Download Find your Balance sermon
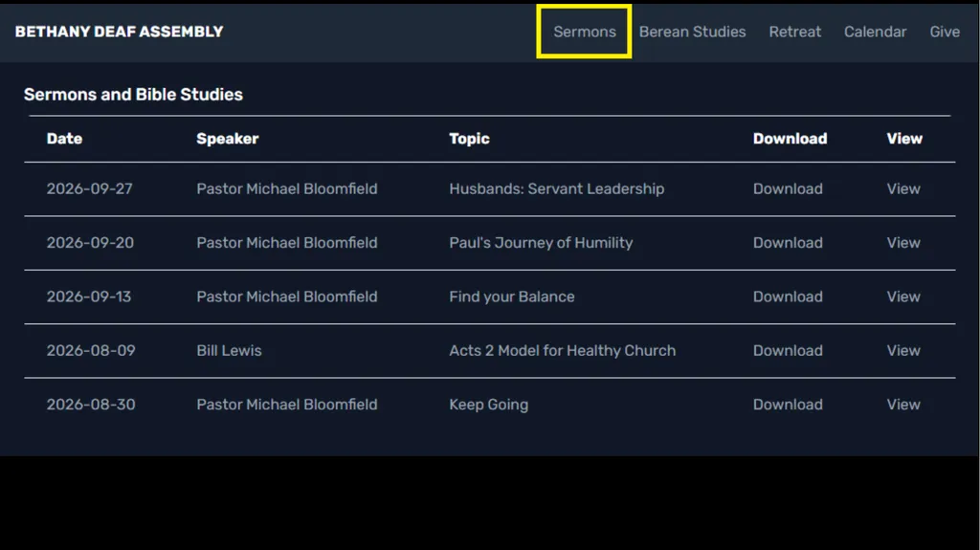The width and height of the screenshot is (980, 550). click(788, 297)
